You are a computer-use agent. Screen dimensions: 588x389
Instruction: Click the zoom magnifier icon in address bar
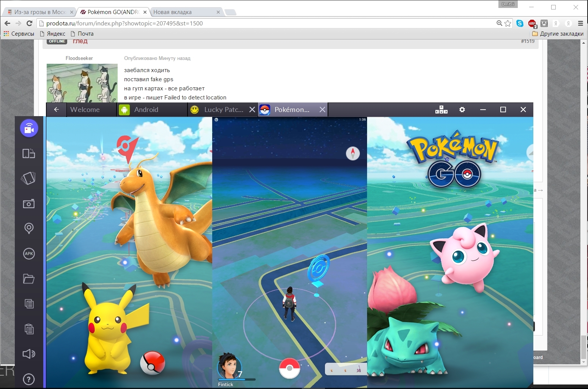point(499,23)
